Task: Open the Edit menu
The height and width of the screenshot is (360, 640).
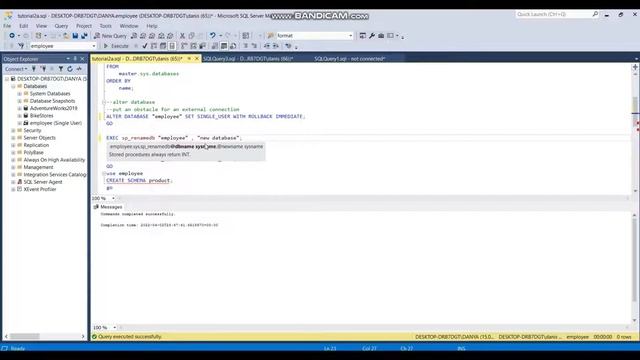Action: coord(24,26)
